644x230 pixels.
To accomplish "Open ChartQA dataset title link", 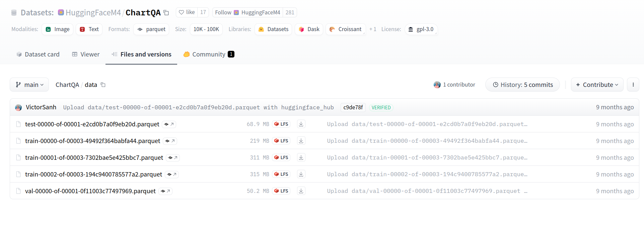I will 143,13.
